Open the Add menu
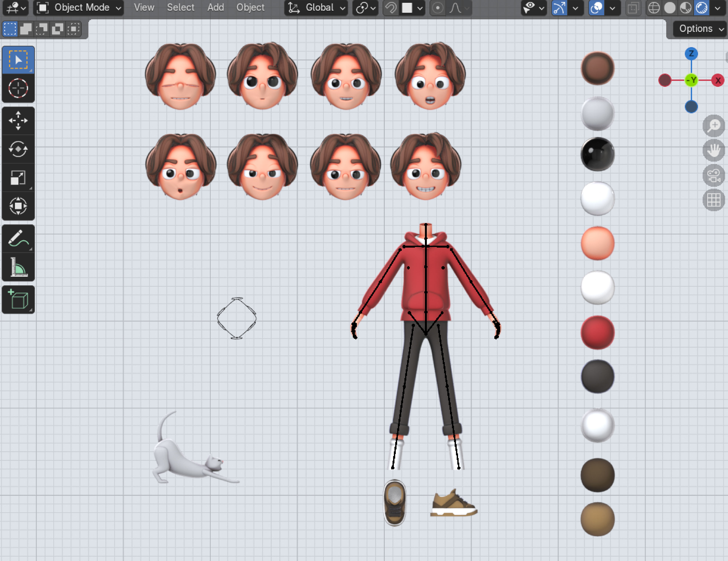Viewport: 728px width, 561px height. (215, 8)
